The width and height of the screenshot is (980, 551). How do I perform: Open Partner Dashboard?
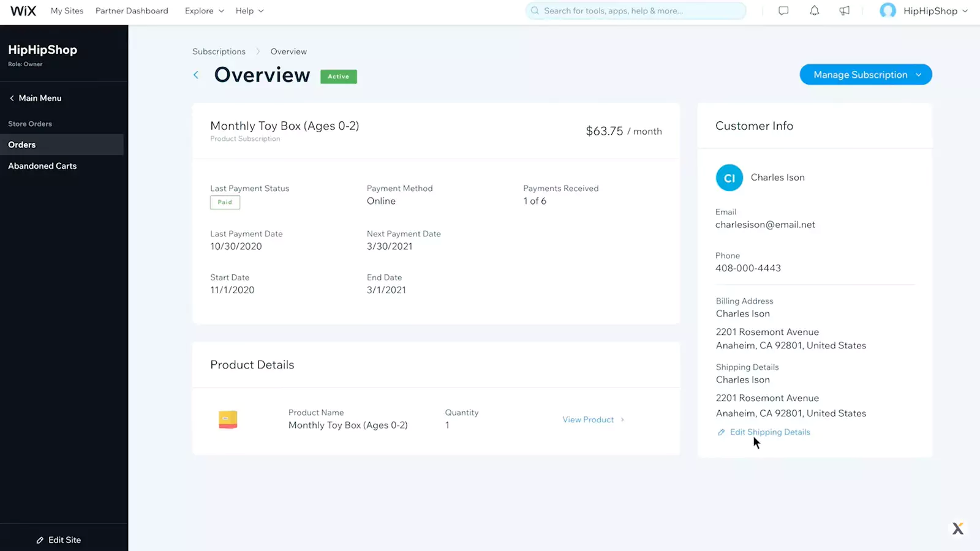132,11
